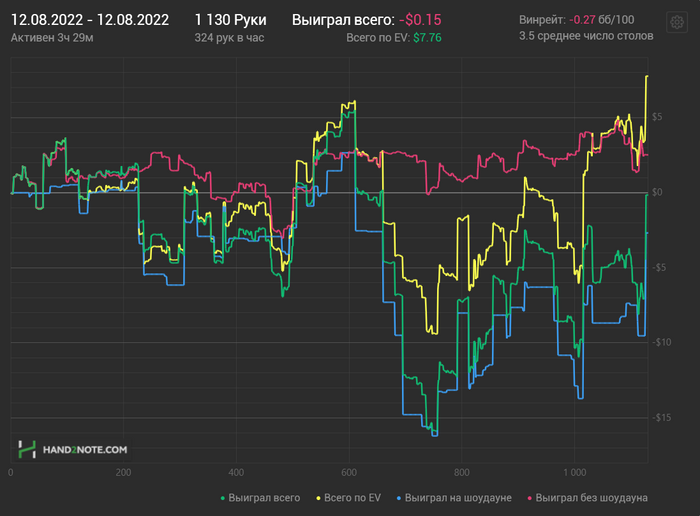
Task: Click the 1 000 x-axis tick label
Action: pos(575,472)
